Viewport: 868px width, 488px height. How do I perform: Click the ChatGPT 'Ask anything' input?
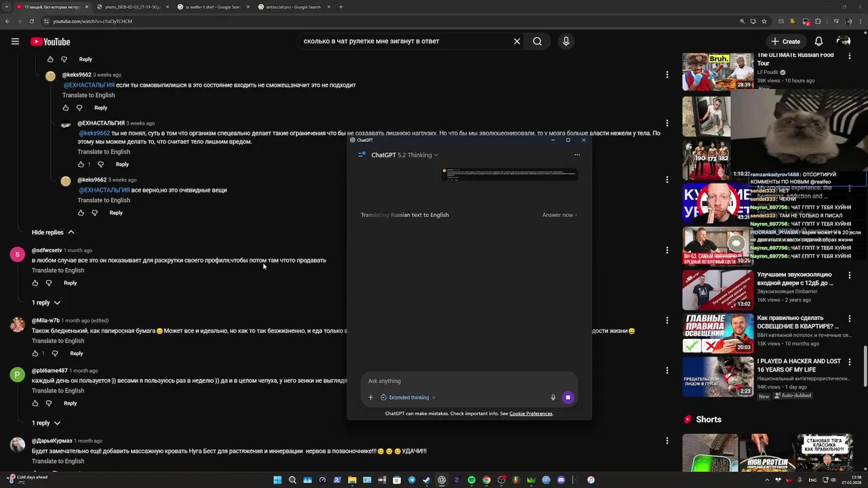pos(468,381)
